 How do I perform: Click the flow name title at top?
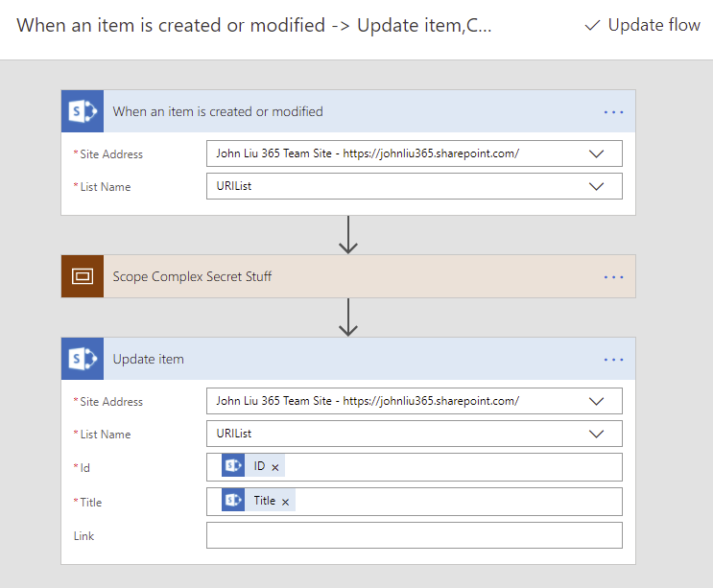[254, 25]
